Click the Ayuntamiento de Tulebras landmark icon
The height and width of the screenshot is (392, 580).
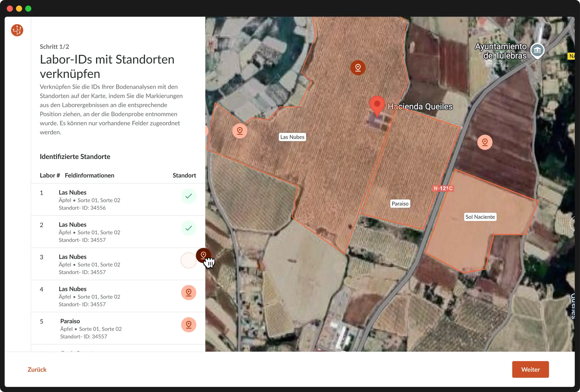(537, 50)
